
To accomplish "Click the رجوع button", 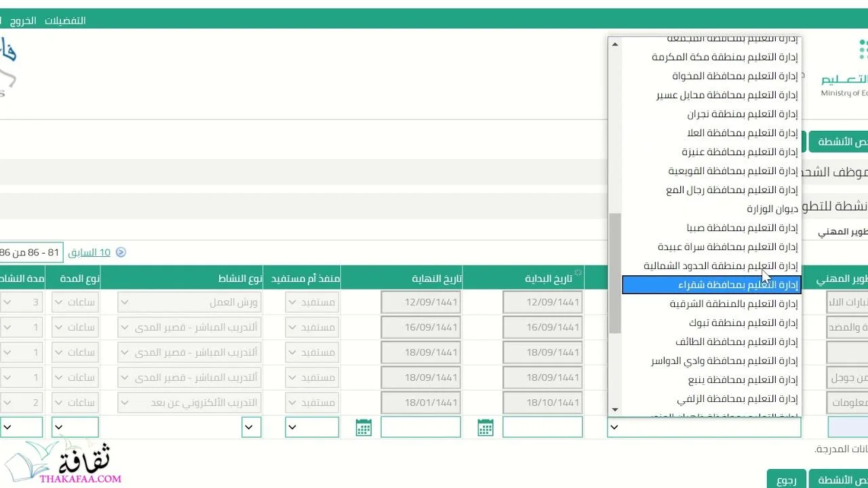I will point(787,480).
